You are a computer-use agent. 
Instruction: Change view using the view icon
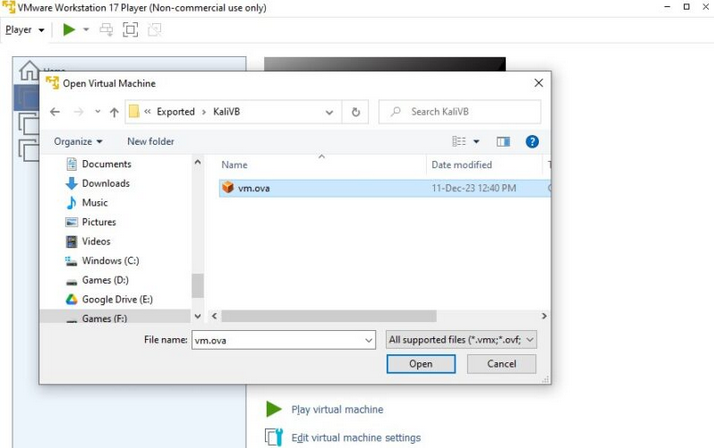pyautogui.click(x=459, y=142)
